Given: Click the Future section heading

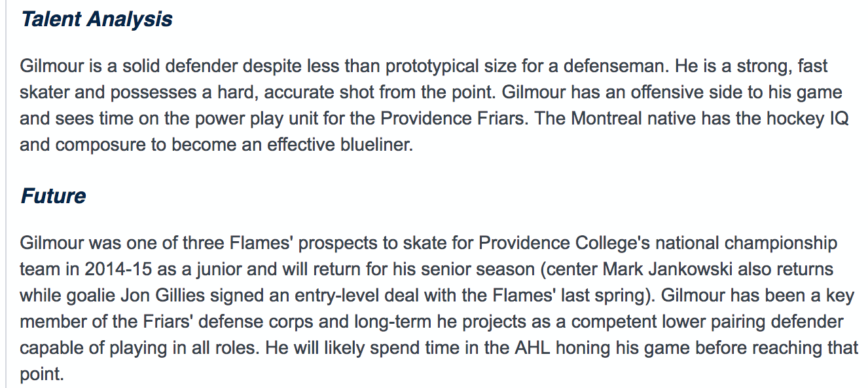Looking at the screenshot, I should click(53, 195).
